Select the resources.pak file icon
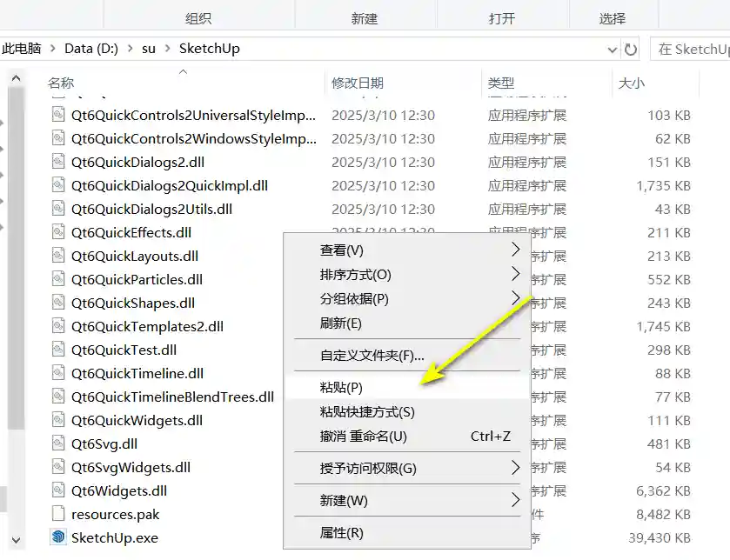Image resolution: width=730 pixels, height=560 pixels. pyautogui.click(x=58, y=514)
